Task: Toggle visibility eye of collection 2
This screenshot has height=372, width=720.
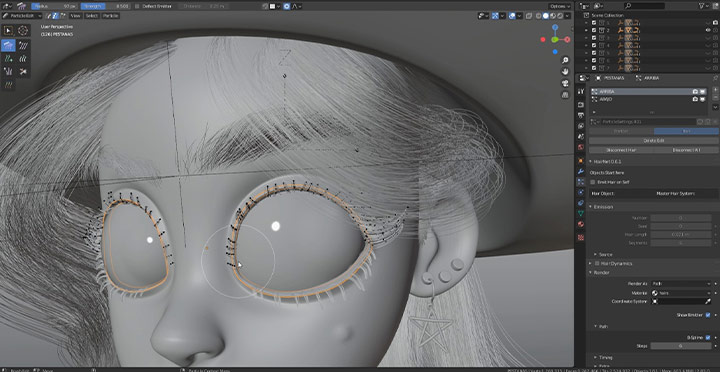Action: click(708, 30)
